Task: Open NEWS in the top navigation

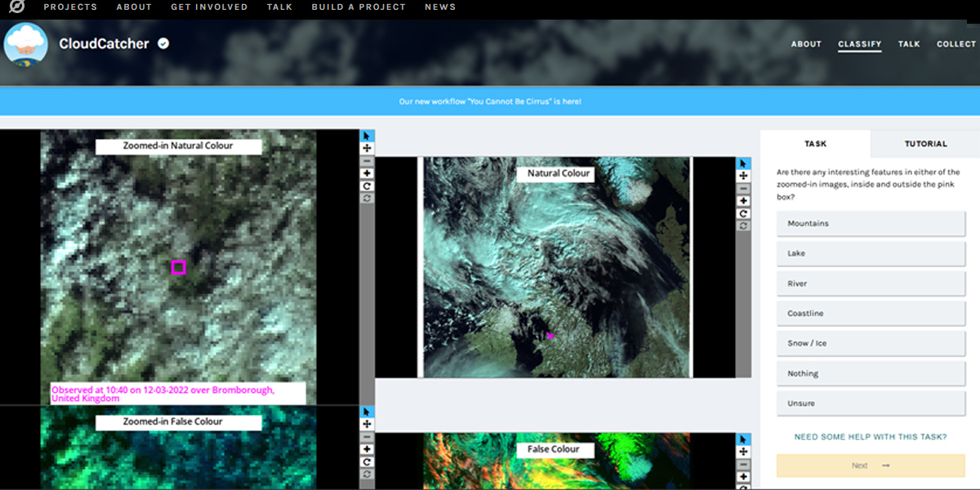Action: click(x=440, y=7)
